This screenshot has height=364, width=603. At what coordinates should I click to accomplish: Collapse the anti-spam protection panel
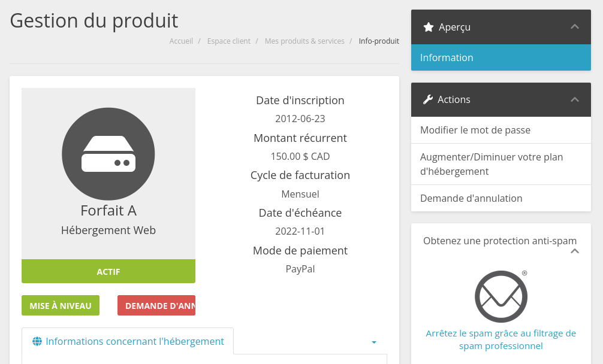point(574,251)
